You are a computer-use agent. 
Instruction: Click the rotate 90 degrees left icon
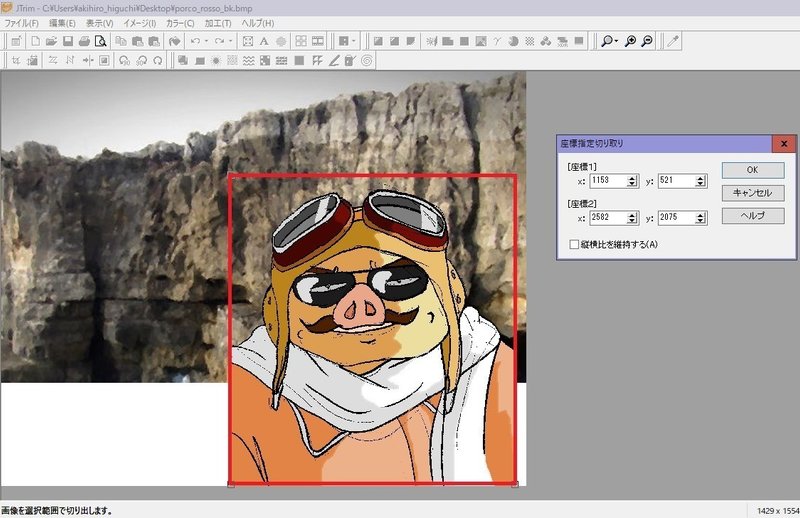coord(124,61)
